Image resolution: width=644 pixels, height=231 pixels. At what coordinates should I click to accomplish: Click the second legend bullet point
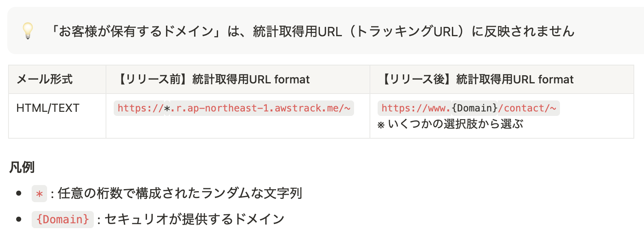tap(19, 219)
